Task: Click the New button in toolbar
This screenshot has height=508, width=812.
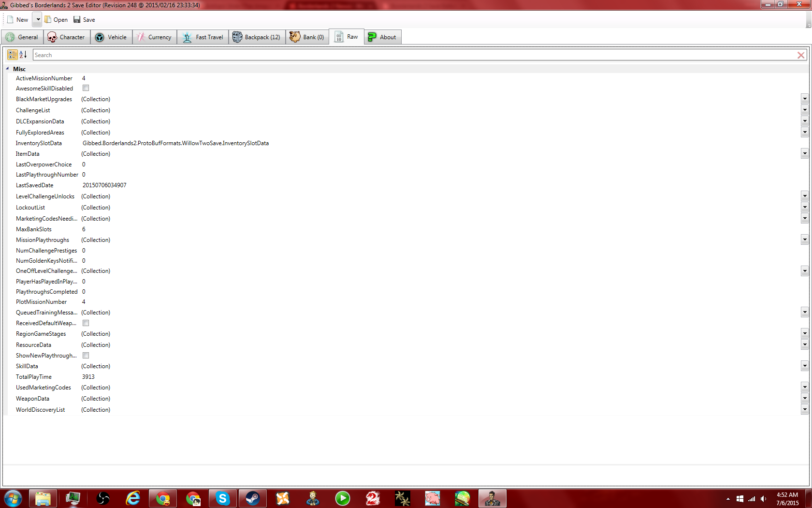Action: click(18, 20)
